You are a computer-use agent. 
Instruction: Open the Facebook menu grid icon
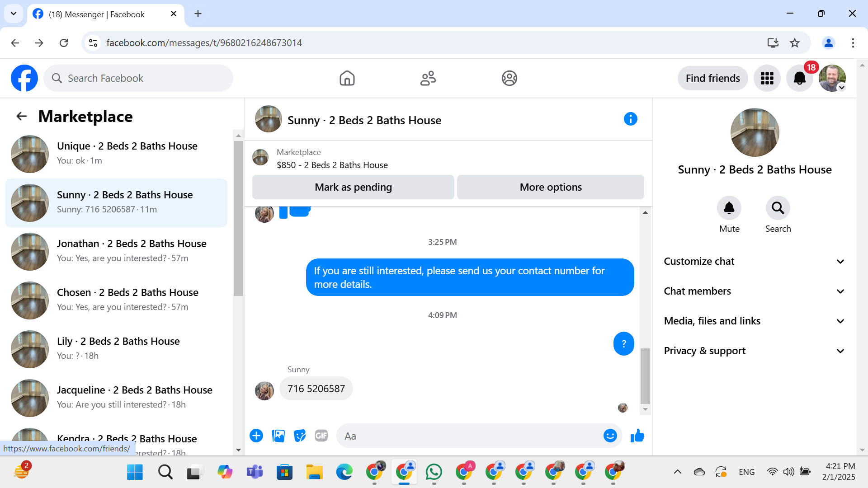click(x=767, y=78)
